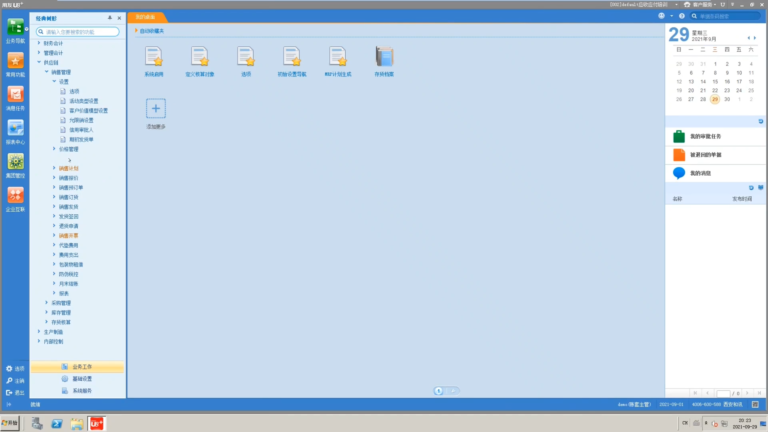Launch the 系统启用 desktop shortcut
Screen dimensions: 768x432
point(154,61)
